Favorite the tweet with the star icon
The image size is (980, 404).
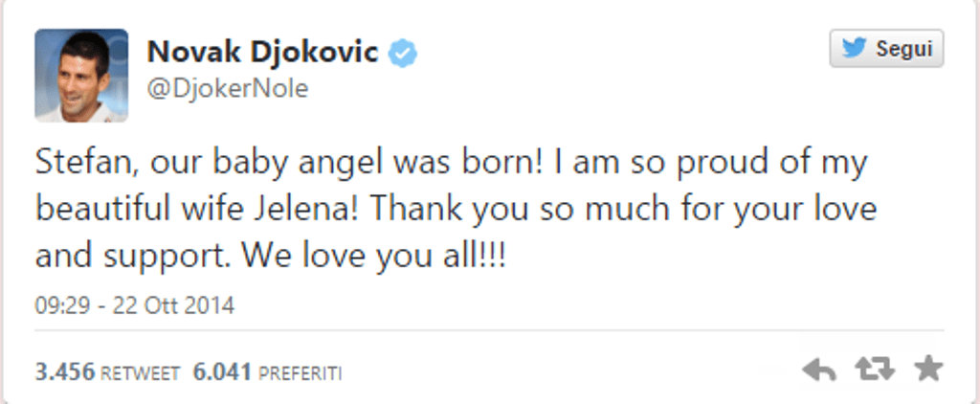click(x=928, y=370)
